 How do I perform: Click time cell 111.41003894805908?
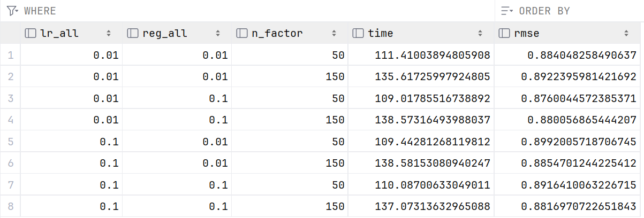[421, 55]
